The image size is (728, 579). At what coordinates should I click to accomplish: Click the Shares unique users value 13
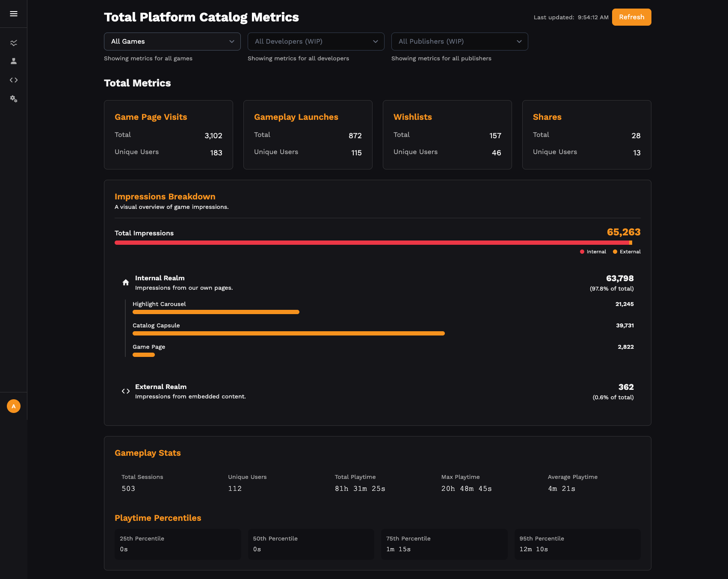(637, 153)
